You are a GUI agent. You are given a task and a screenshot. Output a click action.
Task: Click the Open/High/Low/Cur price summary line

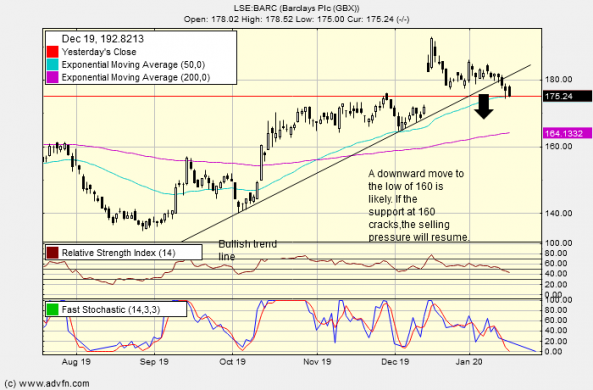click(296, 19)
